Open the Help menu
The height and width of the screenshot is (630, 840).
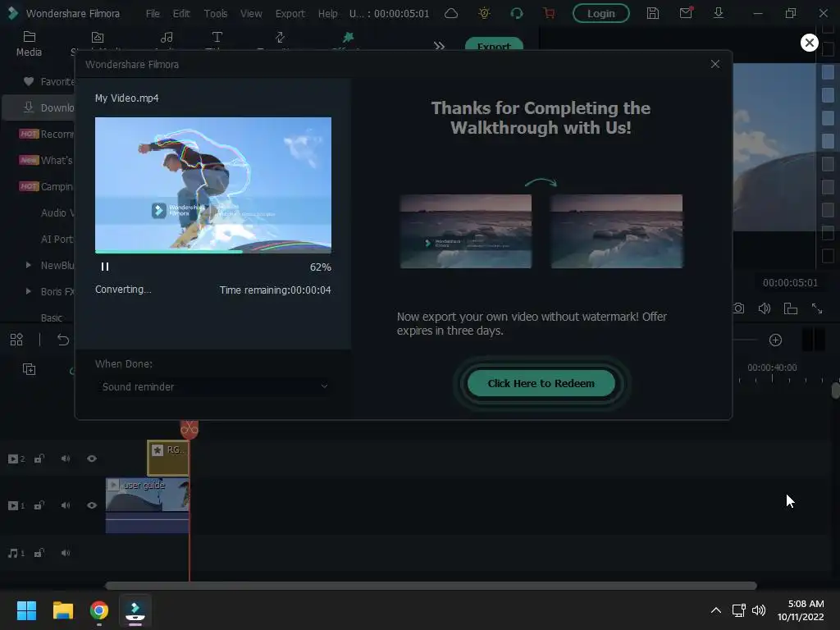click(327, 13)
